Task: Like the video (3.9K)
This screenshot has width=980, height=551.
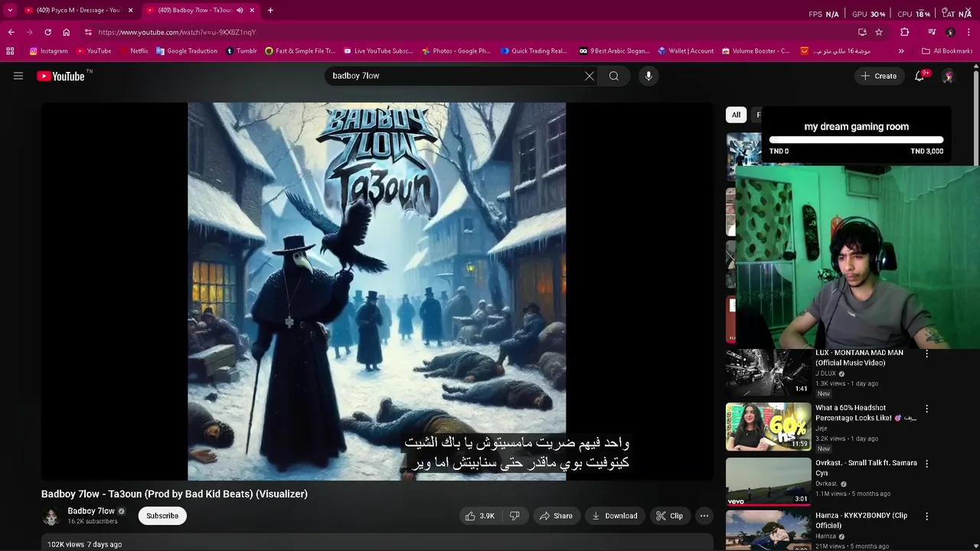Action: pos(479,516)
